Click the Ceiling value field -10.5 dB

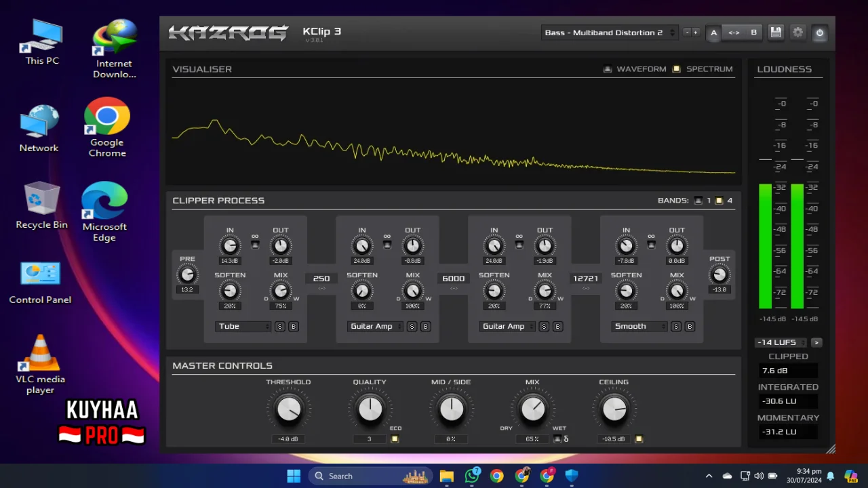[x=614, y=439]
